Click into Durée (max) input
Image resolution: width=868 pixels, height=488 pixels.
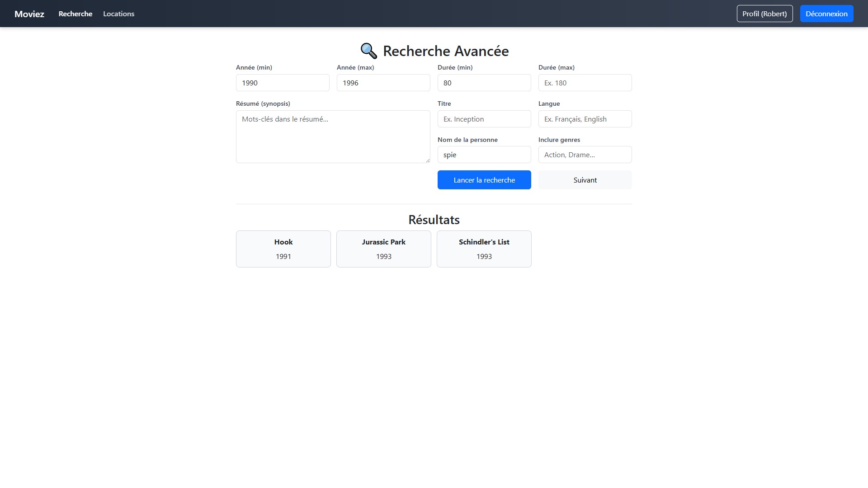[x=585, y=83]
